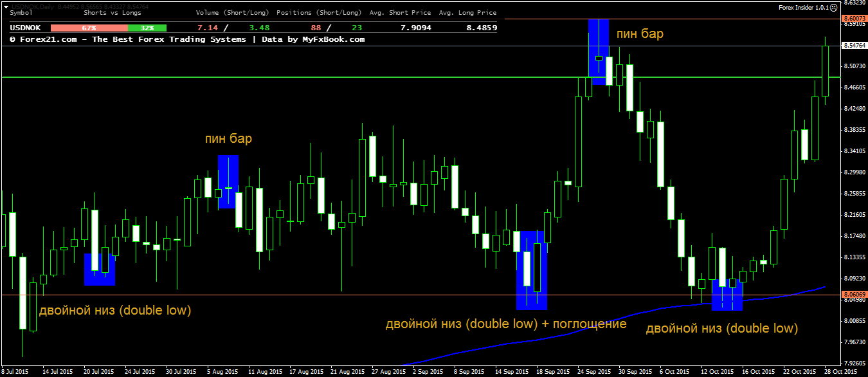This screenshot has height=377, width=868.
Task: Click the orange 8.06069 level price label
Action: [854, 294]
